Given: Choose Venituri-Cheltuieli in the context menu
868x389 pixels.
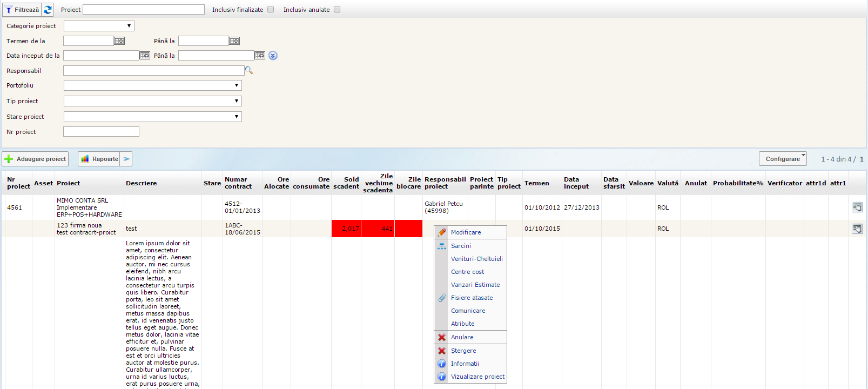Looking at the screenshot, I should (476, 259).
